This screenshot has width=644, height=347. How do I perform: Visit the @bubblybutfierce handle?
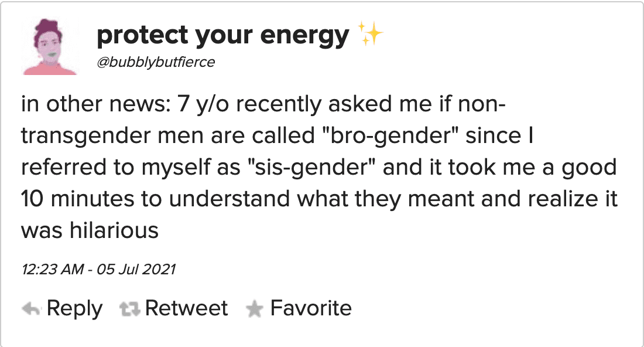(156, 62)
